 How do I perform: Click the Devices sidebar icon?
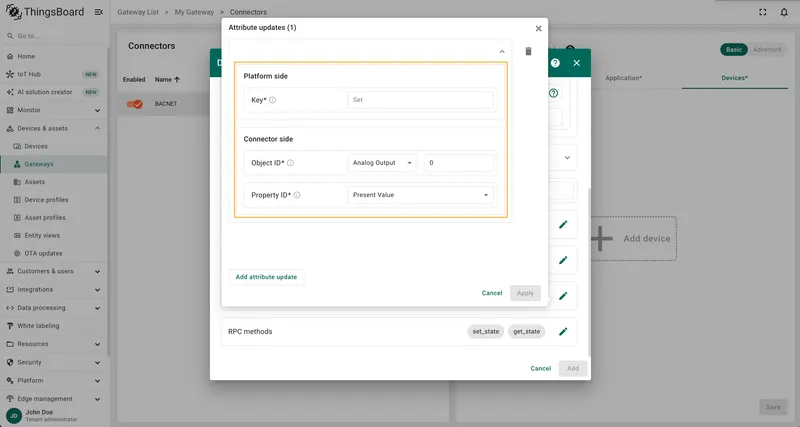tap(17, 146)
